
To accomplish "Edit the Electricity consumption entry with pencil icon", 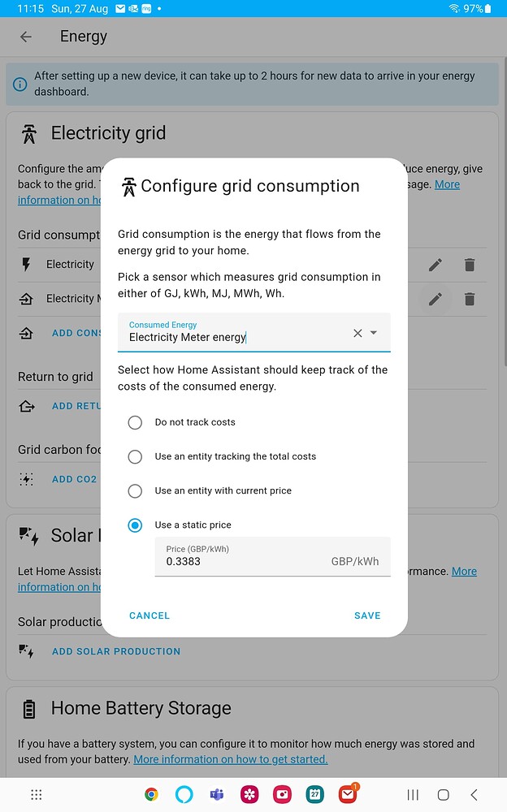I will [435, 265].
